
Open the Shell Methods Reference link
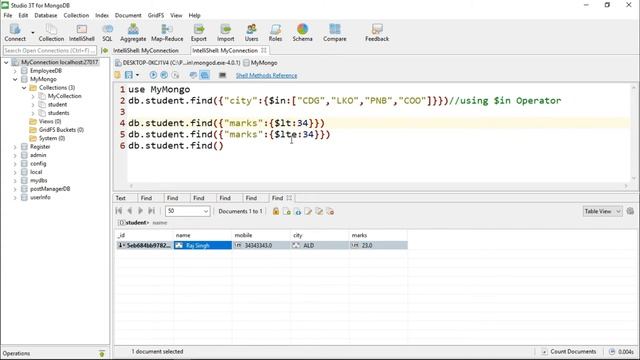(x=267, y=76)
